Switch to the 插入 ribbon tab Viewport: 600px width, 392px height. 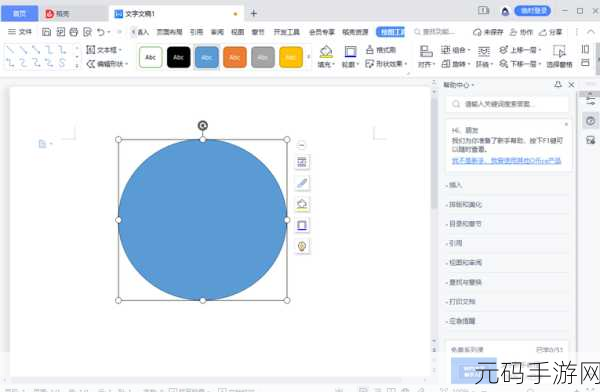(143, 32)
